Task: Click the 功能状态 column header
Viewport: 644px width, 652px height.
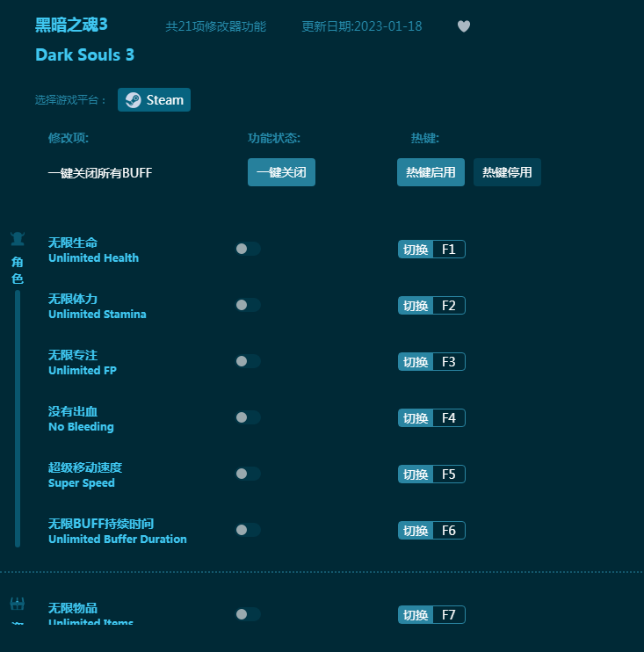Action: coord(274,138)
